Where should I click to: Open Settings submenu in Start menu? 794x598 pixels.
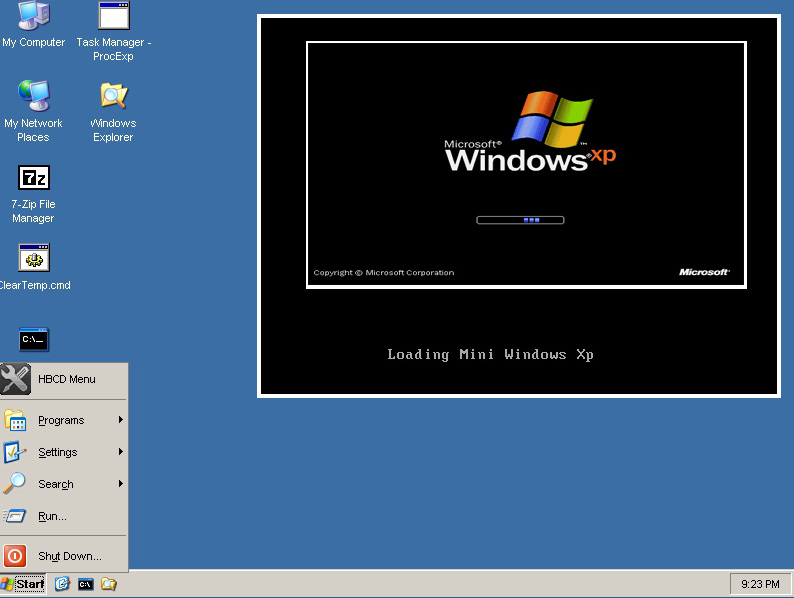click(x=64, y=452)
